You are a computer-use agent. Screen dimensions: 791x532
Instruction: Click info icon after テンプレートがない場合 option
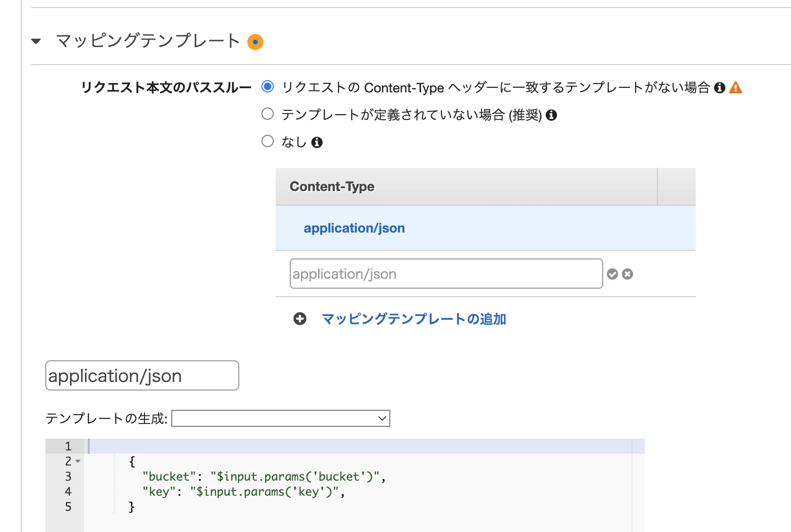click(719, 88)
